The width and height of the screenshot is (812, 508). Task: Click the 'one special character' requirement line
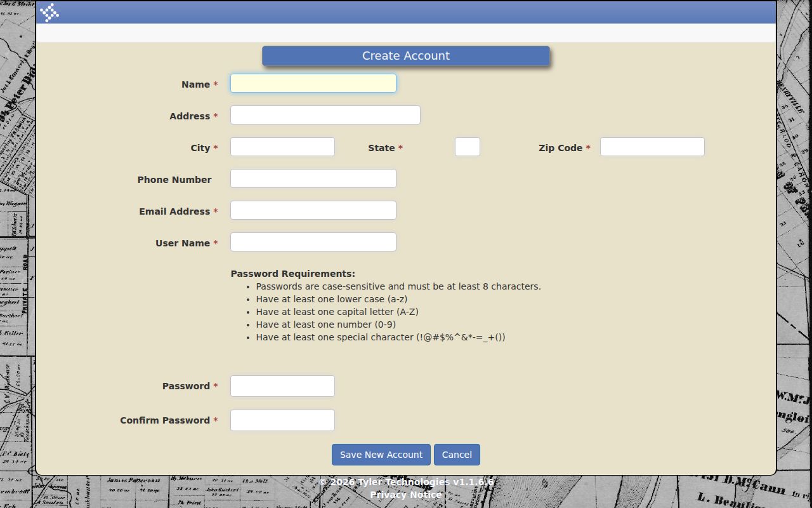(x=381, y=337)
